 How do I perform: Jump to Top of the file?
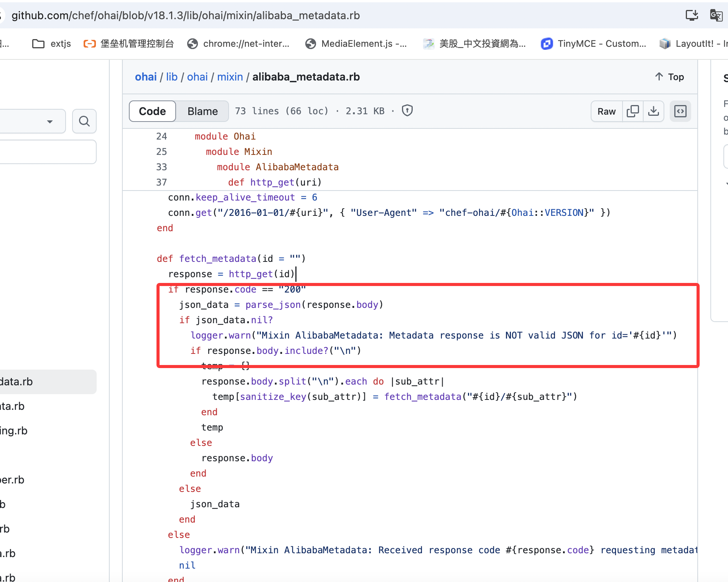pos(670,77)
